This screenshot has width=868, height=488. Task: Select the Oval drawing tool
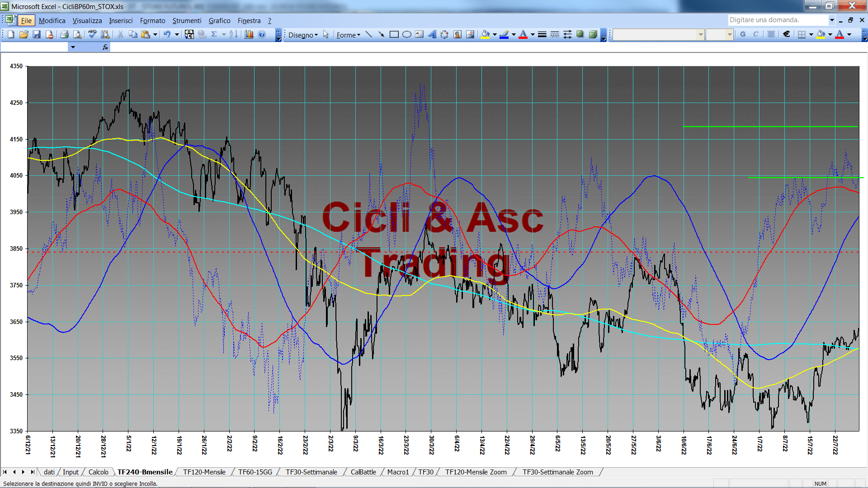pos(407,34)
